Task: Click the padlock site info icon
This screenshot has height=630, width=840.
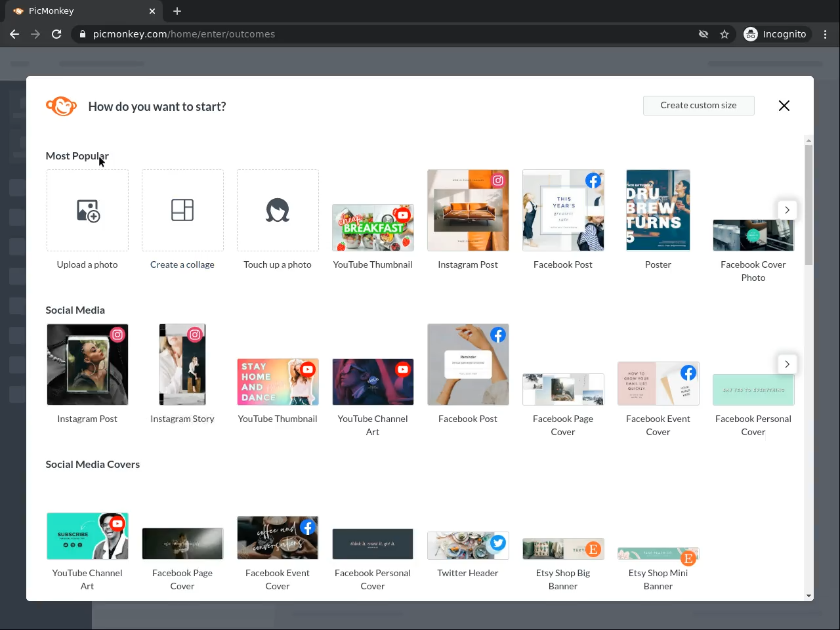Action: (83, 34)
